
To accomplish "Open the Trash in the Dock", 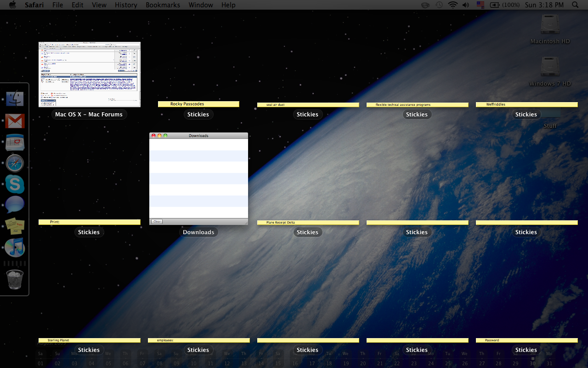I will click(x=15, y=280).
